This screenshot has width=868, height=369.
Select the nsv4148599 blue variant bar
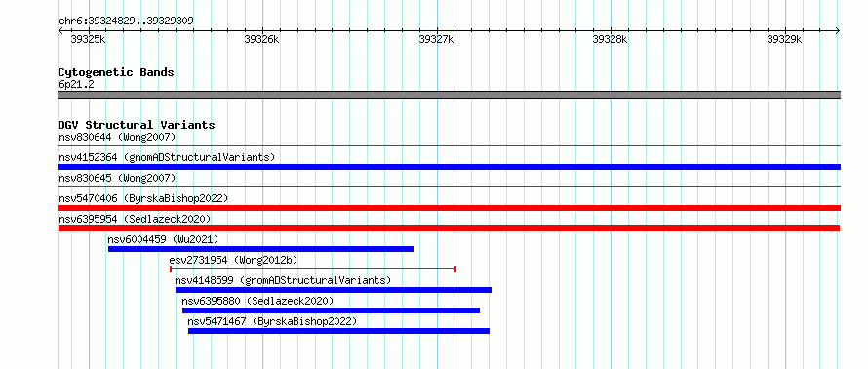[x=334, y=290]
